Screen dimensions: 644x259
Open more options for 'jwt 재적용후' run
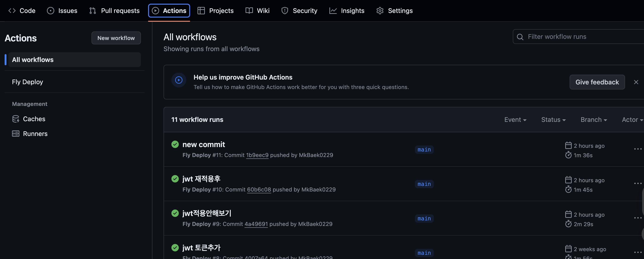pos(638,183)
